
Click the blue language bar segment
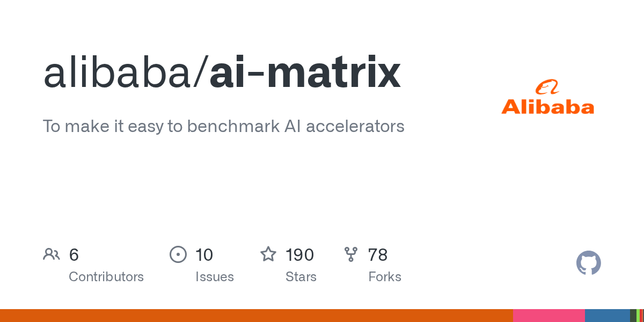coord(607,316)
